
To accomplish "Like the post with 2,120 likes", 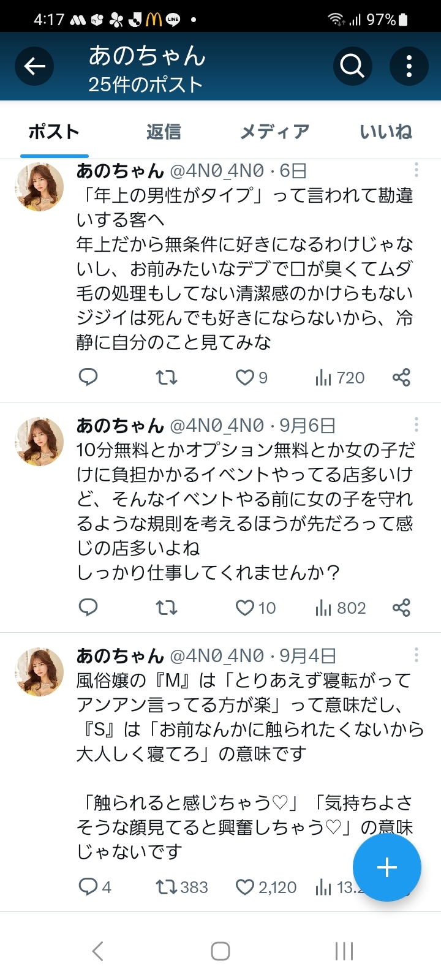I will coord(245,887).
